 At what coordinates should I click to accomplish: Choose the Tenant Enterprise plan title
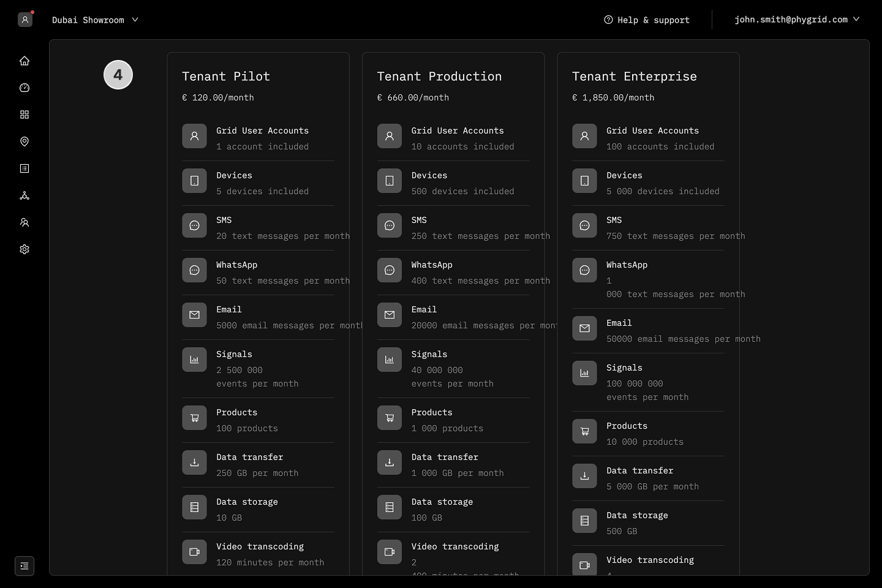634,77
